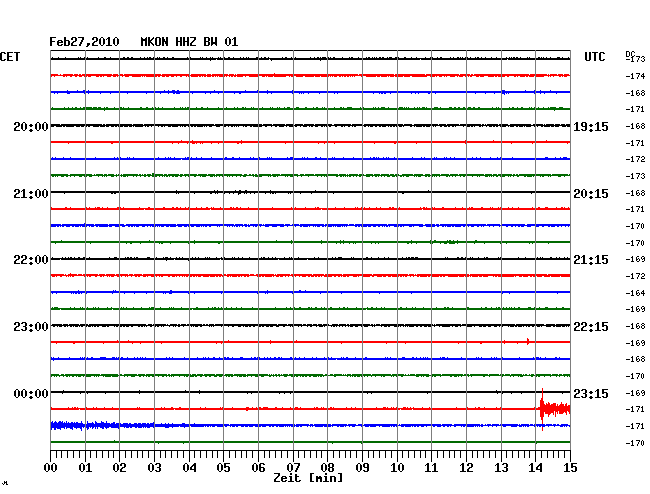This screenshot has width=650, height=494.
Task: Select the station title MKON HHZ BW 01
Action: click(x=189, y=42)
